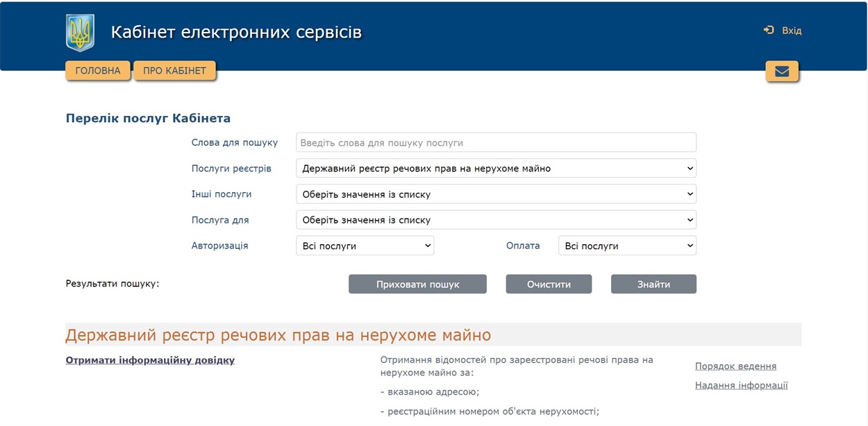The width and height of the screenshot is (868, 426).
Task: Click the Приховати пошук button
Action: tap(417, 284)
